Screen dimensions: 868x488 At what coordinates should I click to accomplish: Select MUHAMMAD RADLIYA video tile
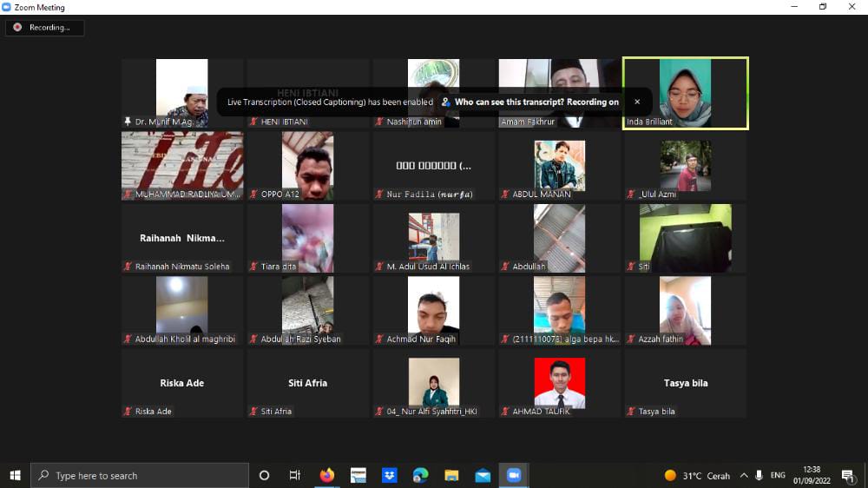[x=182, y=166]
